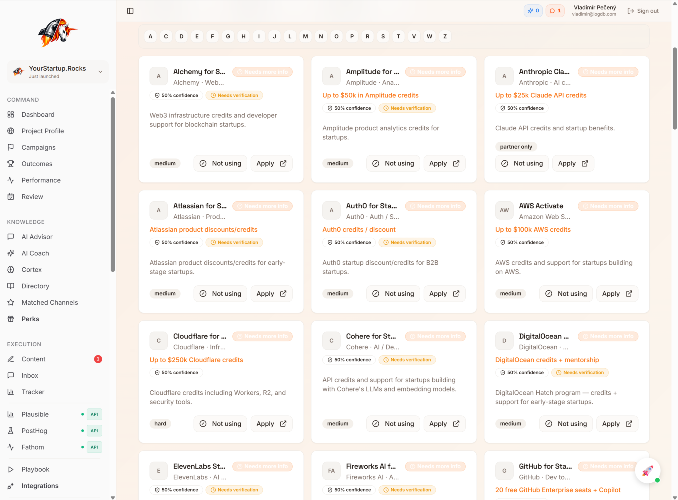Viewport: 678px width, 500px height.
Task: Collapse the sidebar with the panel icon
Action: (130, 11)
